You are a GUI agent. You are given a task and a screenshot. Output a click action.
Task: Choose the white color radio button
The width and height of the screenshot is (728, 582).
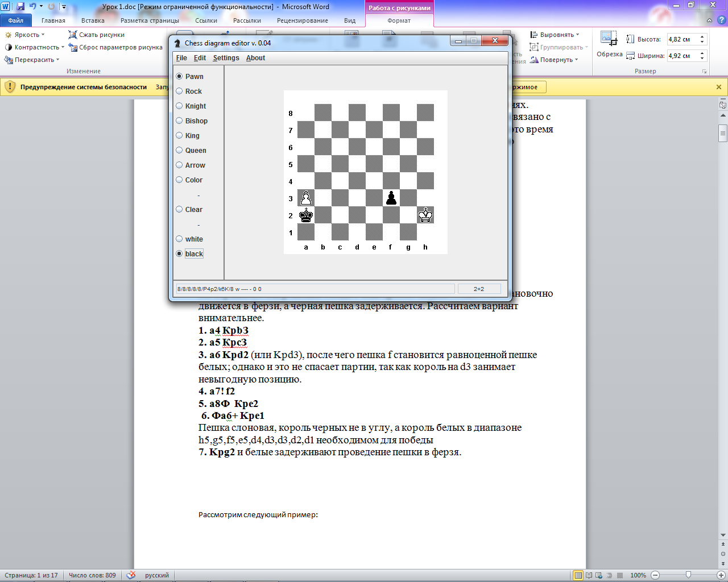click(180, 239)
